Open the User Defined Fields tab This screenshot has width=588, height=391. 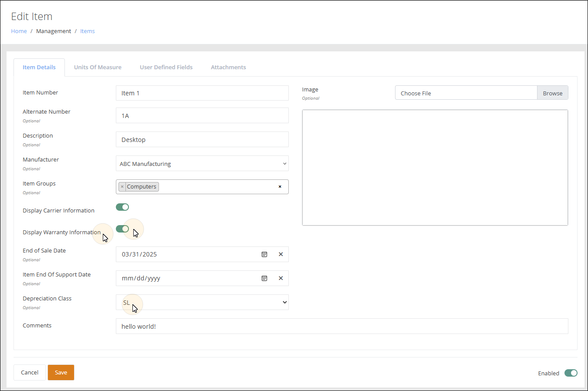coord(166,67)
